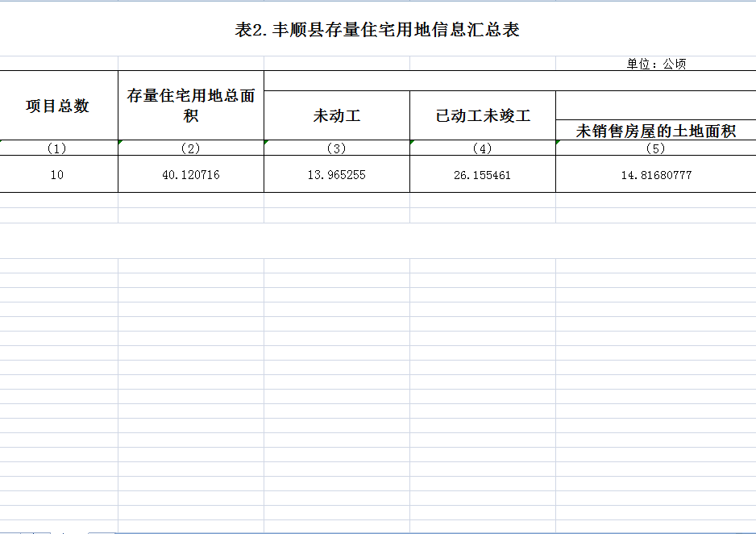Select the cell containing value 10
Image resolution: width=756 pixels, height=534 pixels.
pyautogui.click(x=57, y=172)
